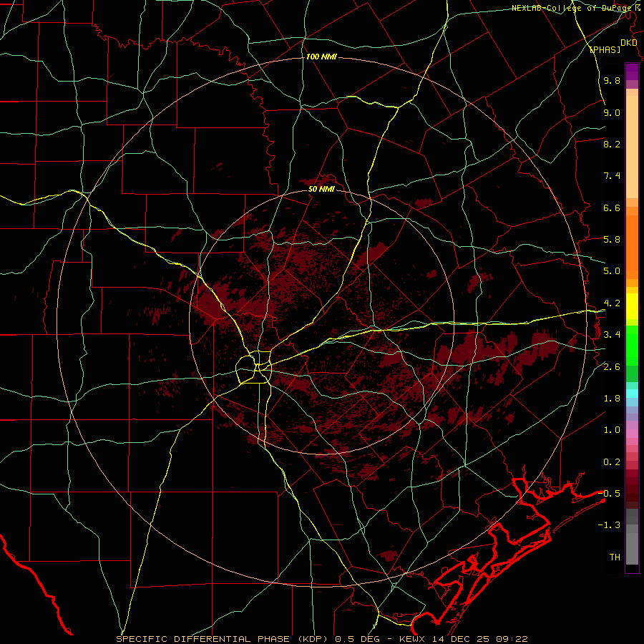Select the 1.8 value on the color scale
This screenshot has height=644, width=644.
pyautogui.click(x=612, y=399)
